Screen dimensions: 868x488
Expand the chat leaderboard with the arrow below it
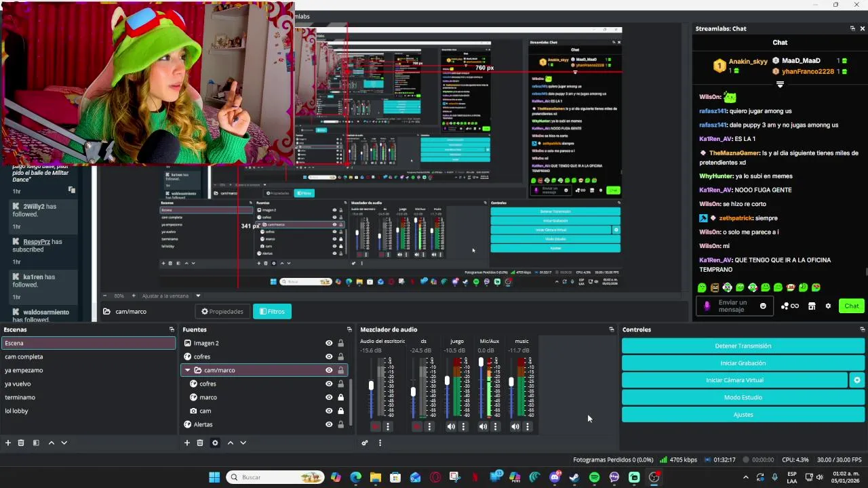tap(780, 85)
